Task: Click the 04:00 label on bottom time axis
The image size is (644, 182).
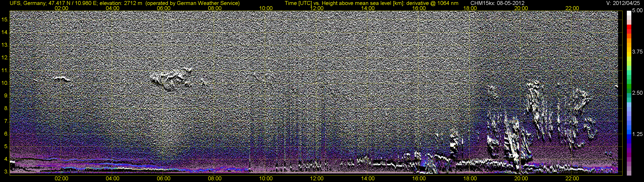Action: point(113,179)
